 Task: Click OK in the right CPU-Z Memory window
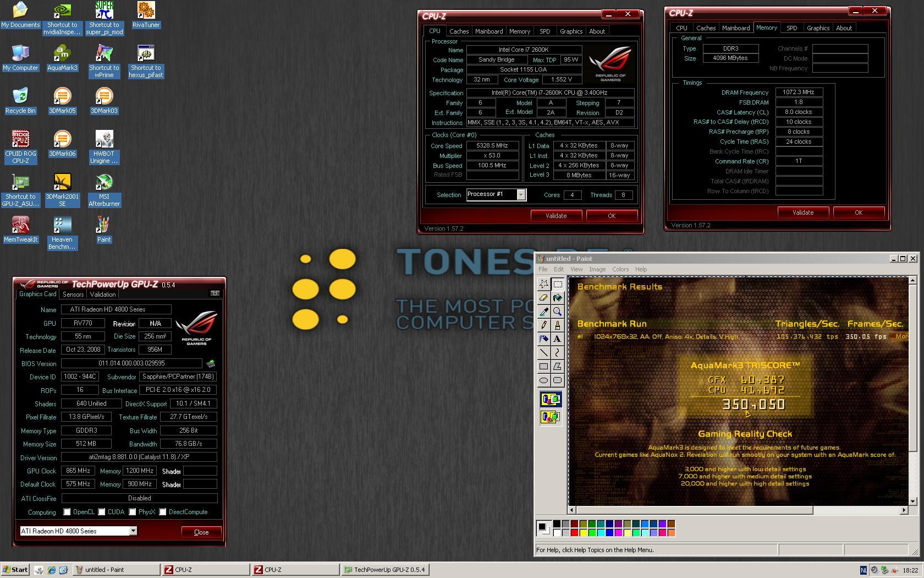(859, 212)
